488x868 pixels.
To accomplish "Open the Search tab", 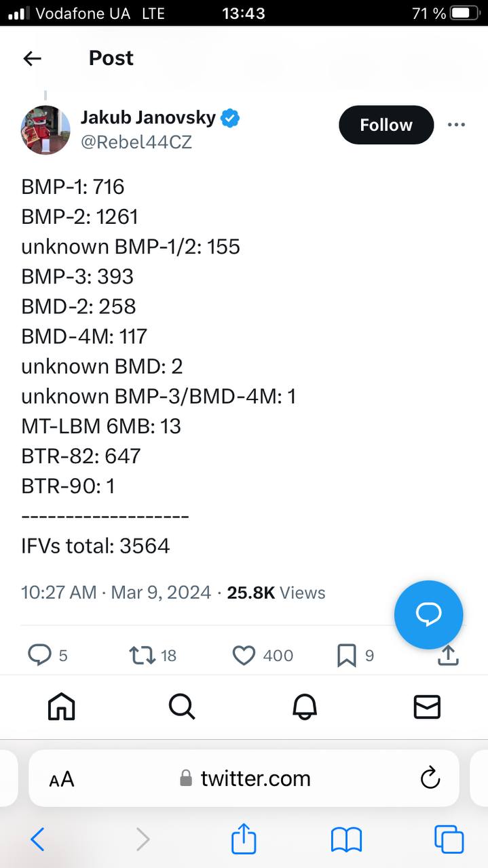I will coord(182,707).
